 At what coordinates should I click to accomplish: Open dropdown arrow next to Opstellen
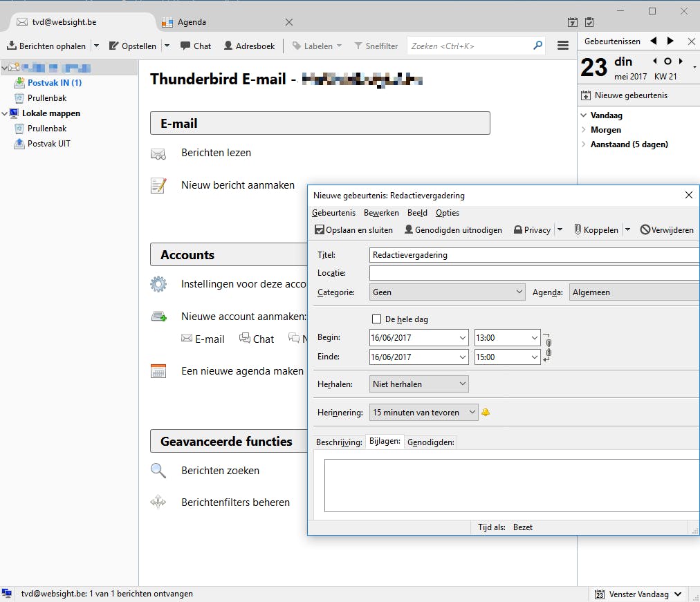tap(167, 46)
